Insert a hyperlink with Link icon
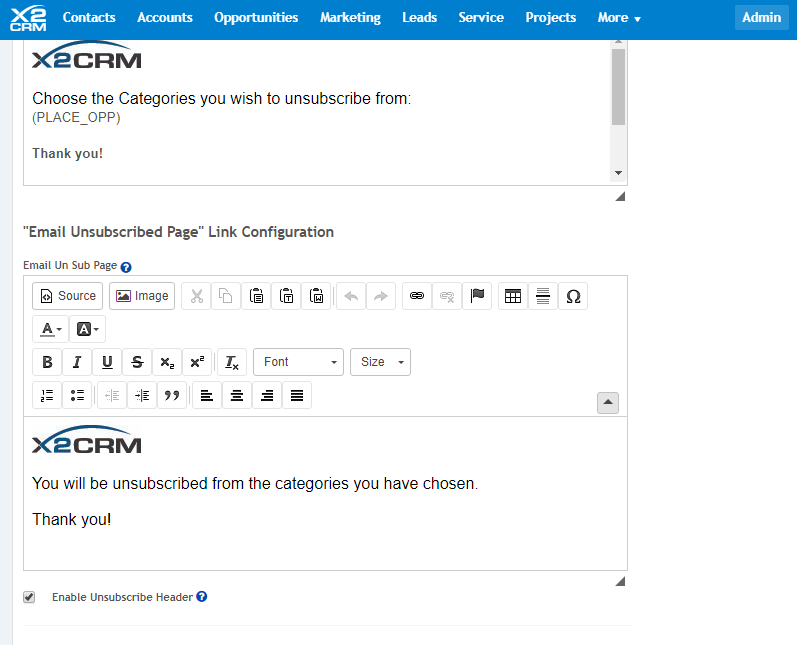This screenshot has width=797, height=645. pos(417,296)
